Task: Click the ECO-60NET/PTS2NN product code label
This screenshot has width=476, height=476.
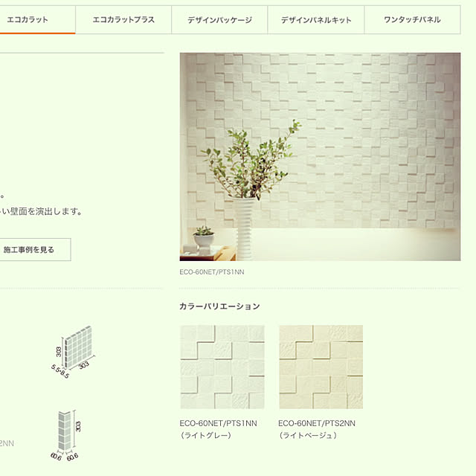Action: click(x=317, y=423)
